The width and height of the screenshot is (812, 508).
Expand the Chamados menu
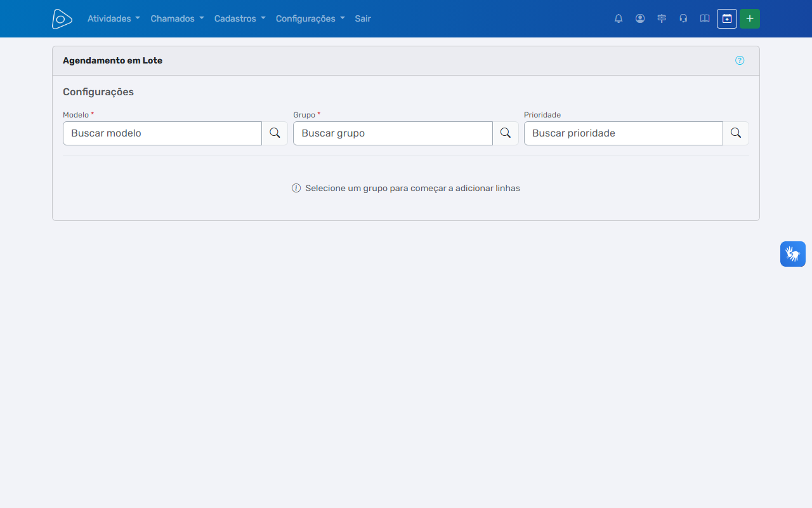[x=177, y=19]
